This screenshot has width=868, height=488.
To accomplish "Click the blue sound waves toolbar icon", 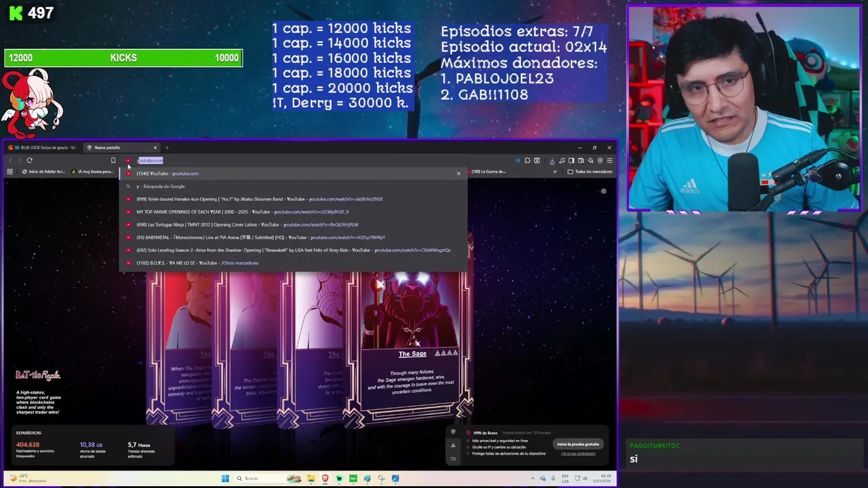I will pyautogui.click(x=517, y=161).
